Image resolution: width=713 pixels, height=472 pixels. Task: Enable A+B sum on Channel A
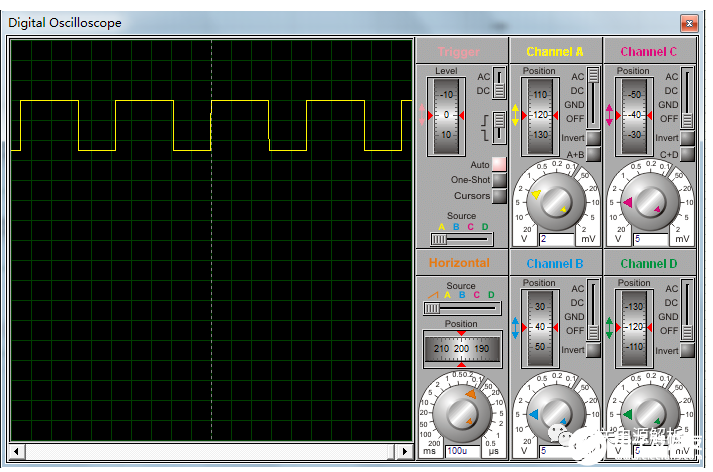(x=593, y=154)
